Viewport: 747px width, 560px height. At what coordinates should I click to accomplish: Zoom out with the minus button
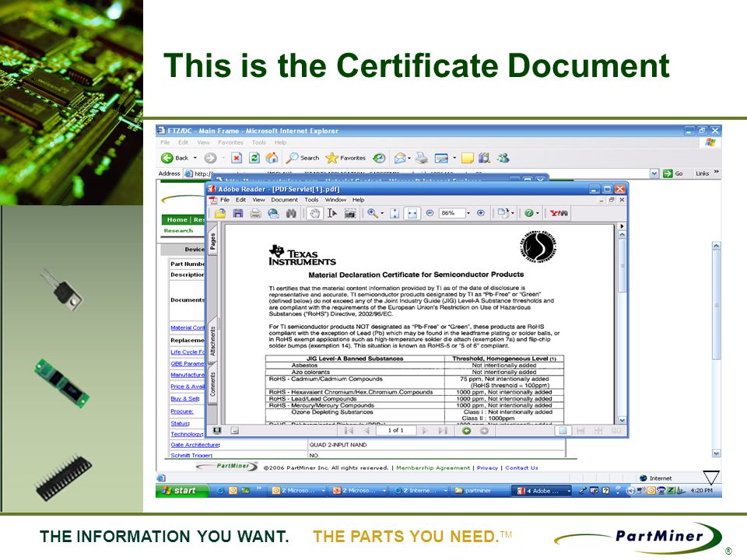[x=430, y=213]
